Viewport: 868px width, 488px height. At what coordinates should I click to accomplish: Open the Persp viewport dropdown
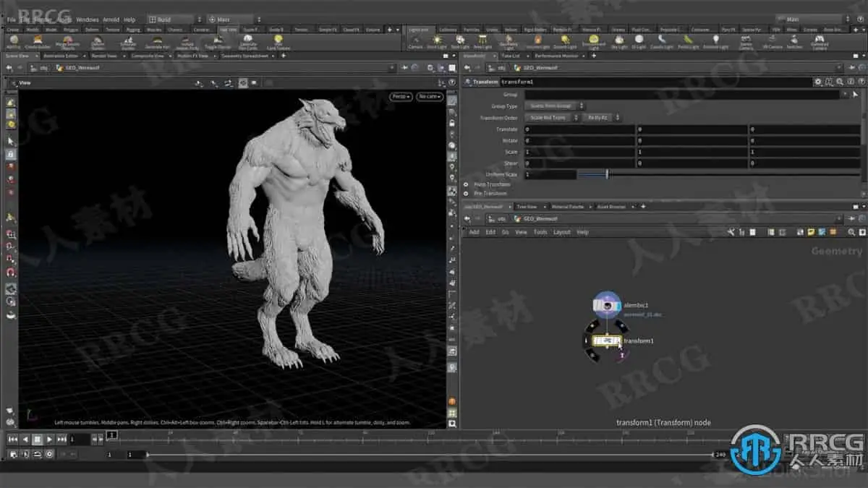(401, 96)
